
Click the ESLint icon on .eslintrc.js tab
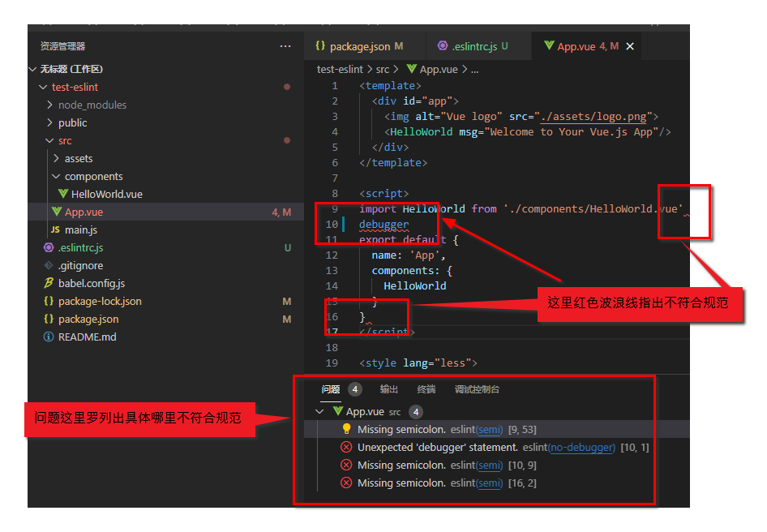tap(443, 45)
